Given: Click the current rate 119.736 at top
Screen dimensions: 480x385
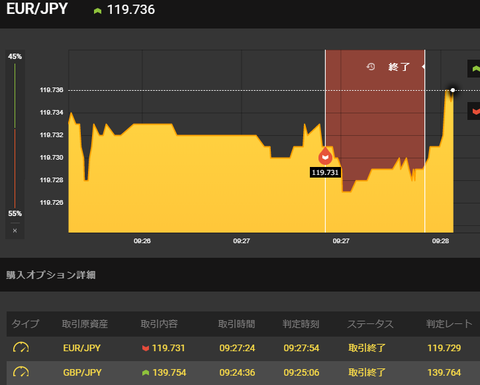Looking at the screenshot, I should point(131,10).
